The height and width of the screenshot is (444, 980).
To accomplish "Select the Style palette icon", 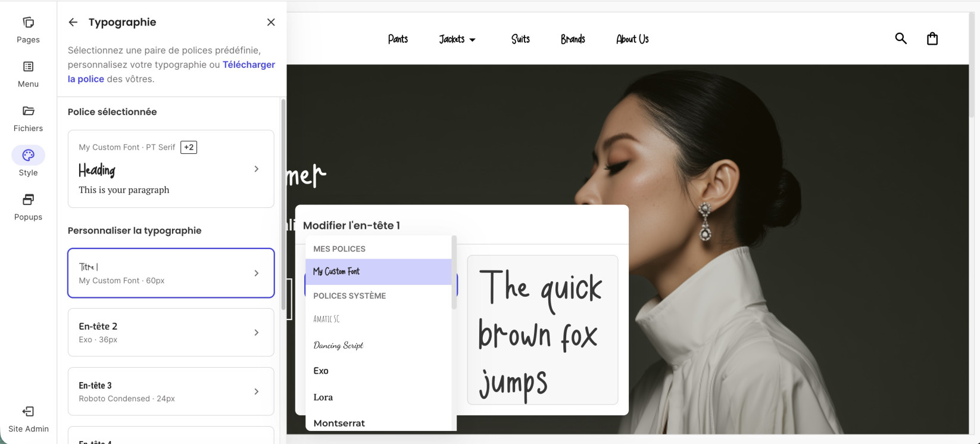I will [x=28, y=155].
